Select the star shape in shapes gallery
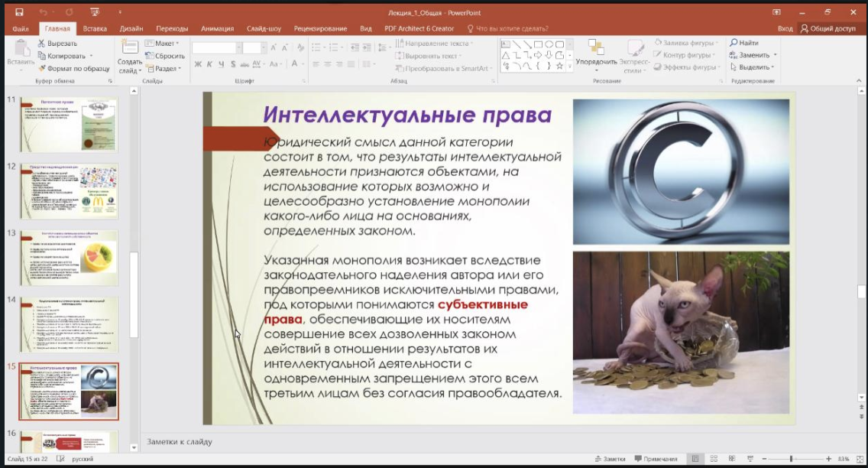868x468 pixels. pos(559,66)
